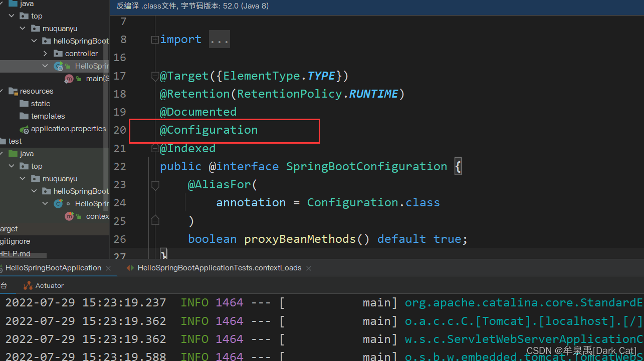The width and height of the screenshot is (644, 361).
Task: Click the decompiled .class file banner text
Action: click(192, 6)
